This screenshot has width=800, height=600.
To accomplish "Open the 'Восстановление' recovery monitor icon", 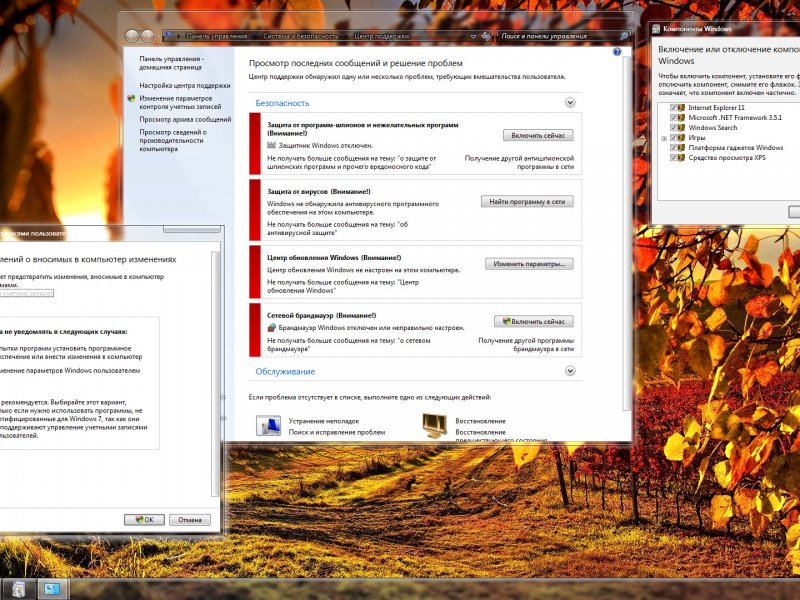I will (x=434, y=426).
